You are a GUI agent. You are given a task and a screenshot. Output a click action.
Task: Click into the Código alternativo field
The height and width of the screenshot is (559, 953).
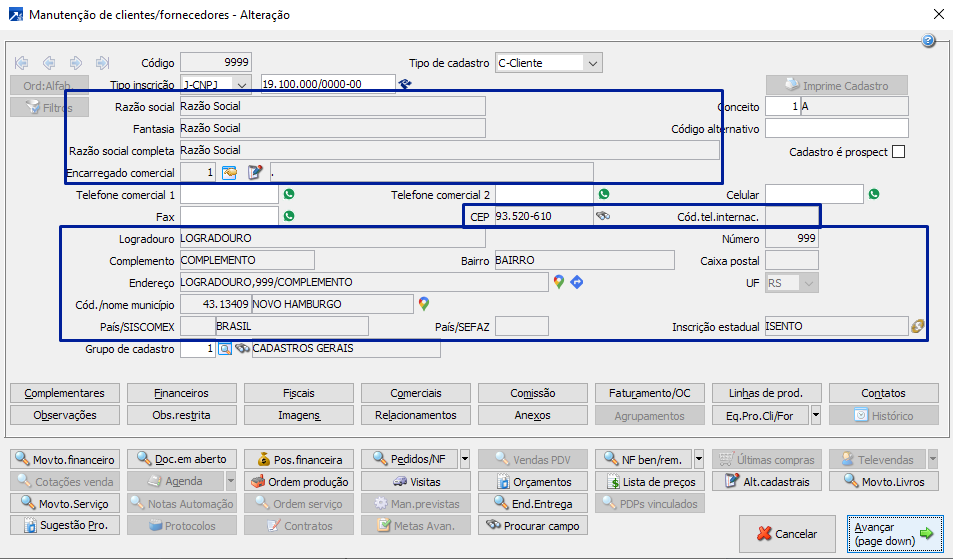pos(836,128)
